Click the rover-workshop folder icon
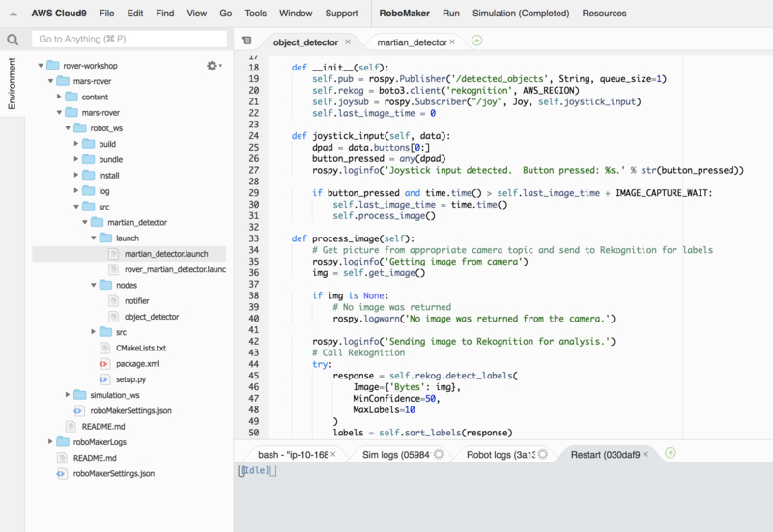 pos(53,66)
